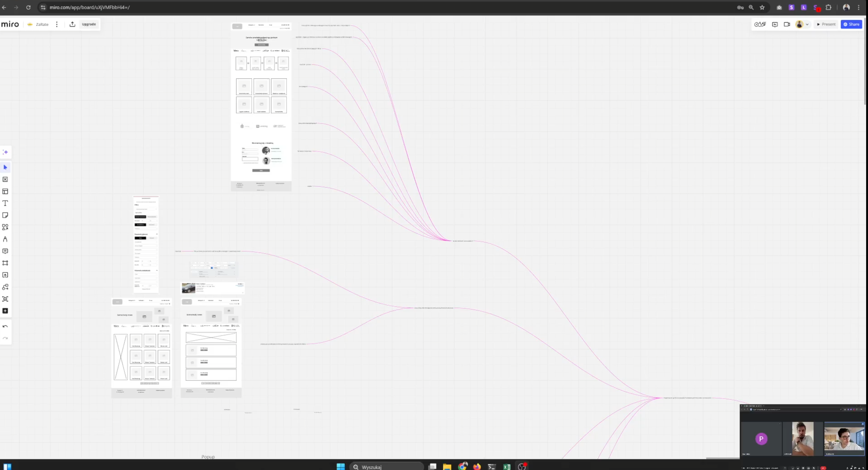Expand the collaborator avatar dropdown chevron

click(807, 24)
